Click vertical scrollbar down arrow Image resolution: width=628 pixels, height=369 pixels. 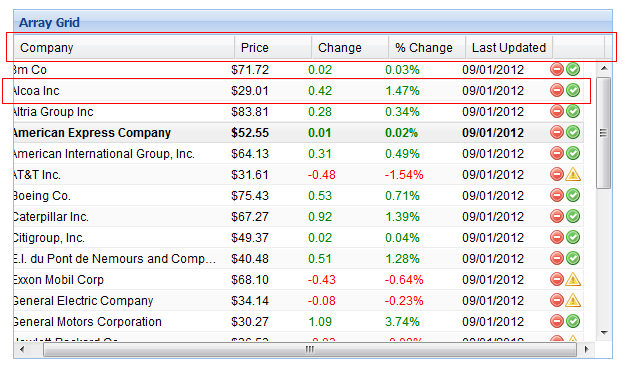[x=604, y=333]
